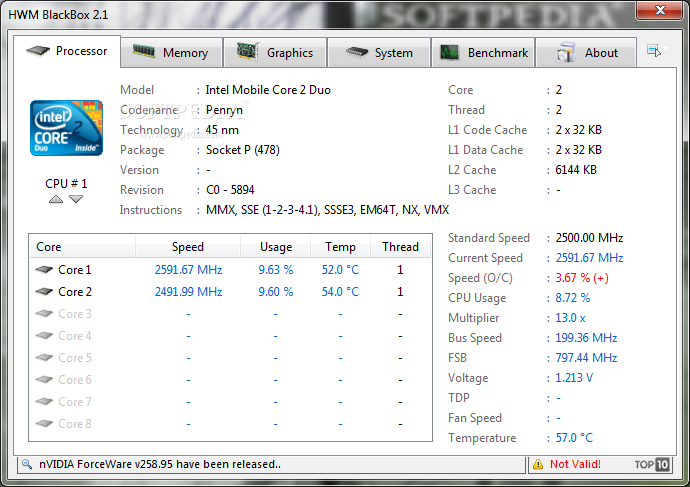690x487 pixels.
Task: Switch to the System tab
Action: click(x=379, y=53)
